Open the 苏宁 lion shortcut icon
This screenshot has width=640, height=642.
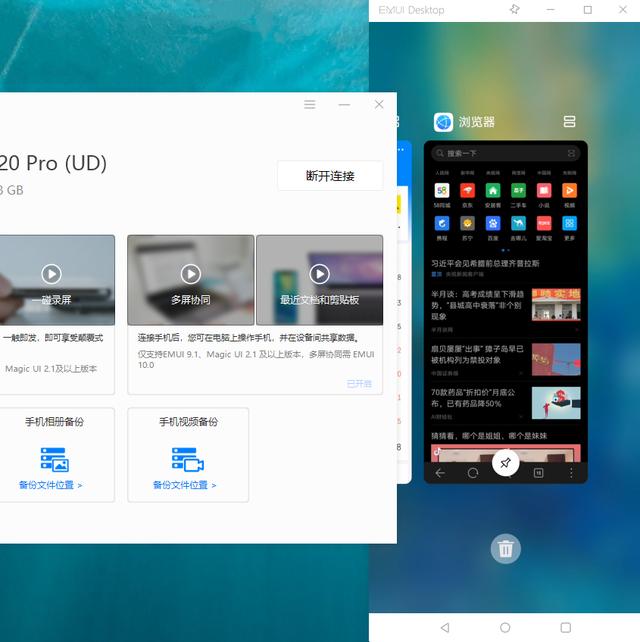[467, 224]
